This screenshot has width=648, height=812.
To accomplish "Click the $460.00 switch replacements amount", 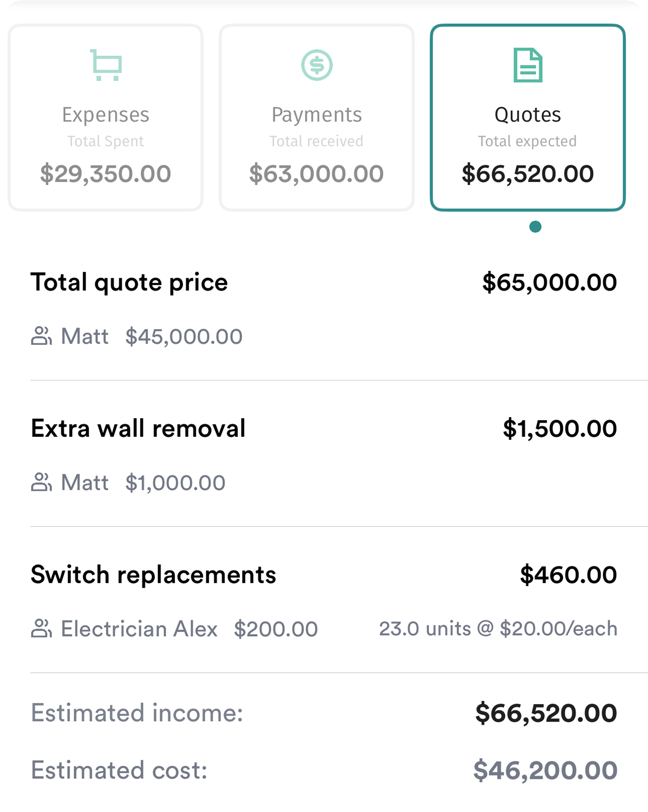I will (x=568, y=575).
